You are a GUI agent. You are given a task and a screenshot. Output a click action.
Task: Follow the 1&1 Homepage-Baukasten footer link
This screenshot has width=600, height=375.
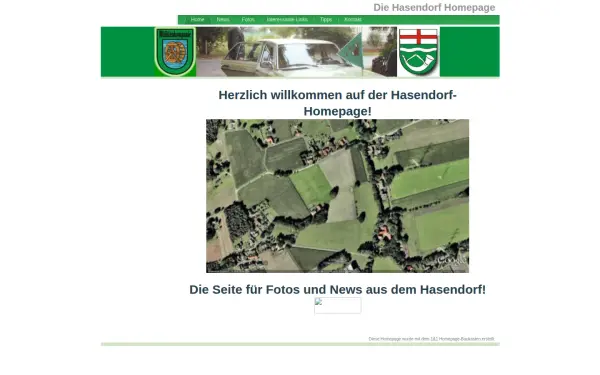pos(432,339)
